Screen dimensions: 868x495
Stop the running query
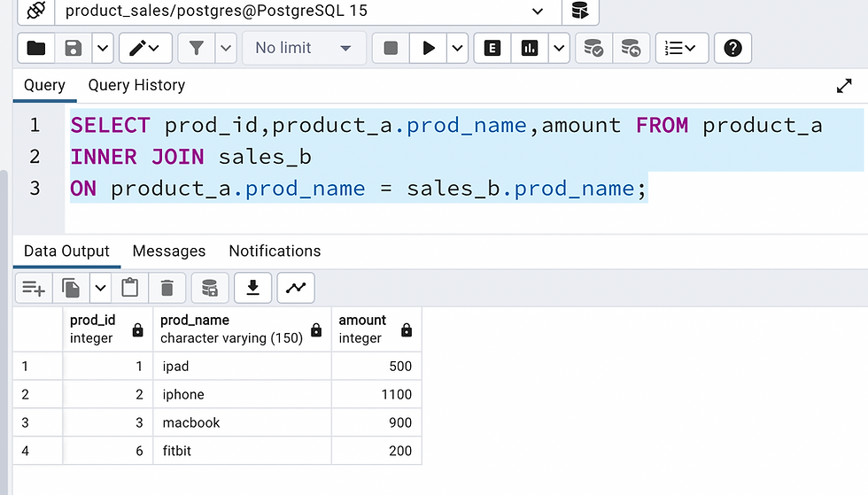tap(391, 48)
